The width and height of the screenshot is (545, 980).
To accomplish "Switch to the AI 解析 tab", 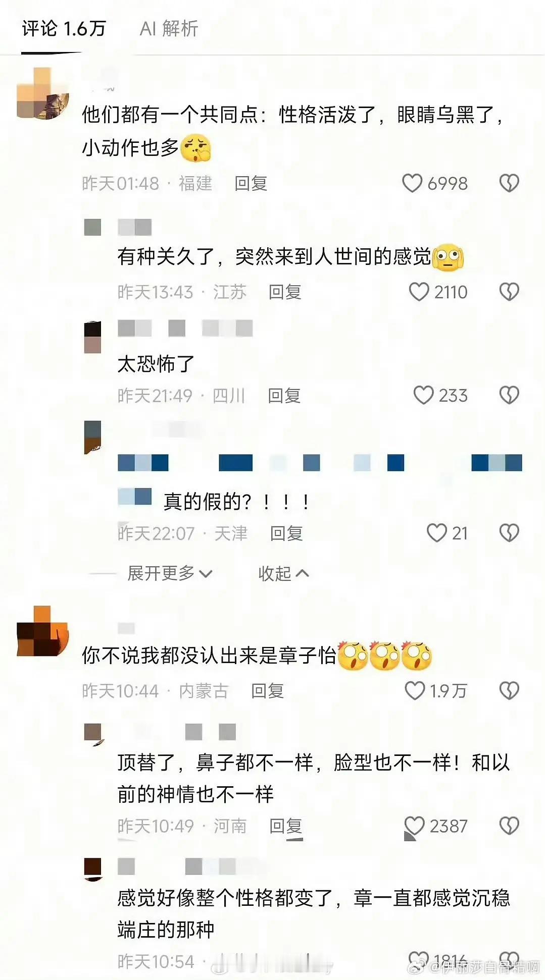I will point(169,28).
